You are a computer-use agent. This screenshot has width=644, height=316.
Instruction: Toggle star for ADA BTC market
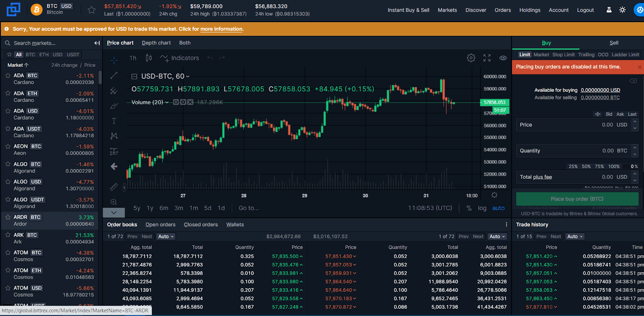pos(8,75)
